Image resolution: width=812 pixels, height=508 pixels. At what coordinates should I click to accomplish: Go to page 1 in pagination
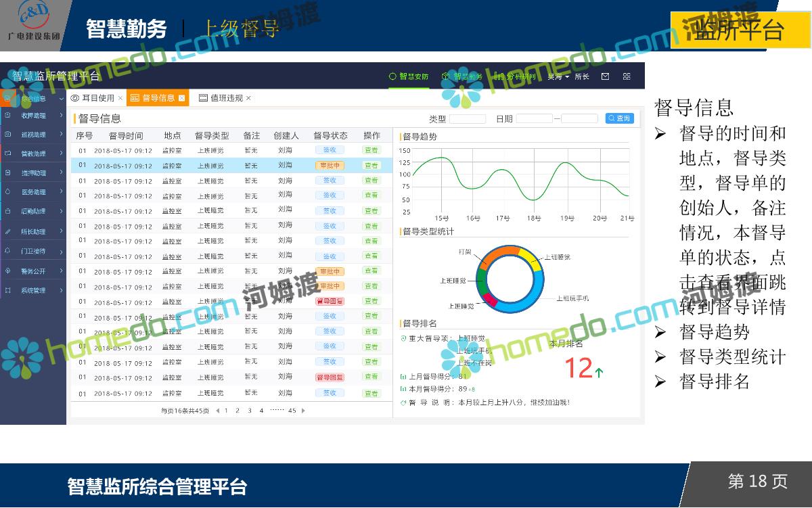pos(226,411)
